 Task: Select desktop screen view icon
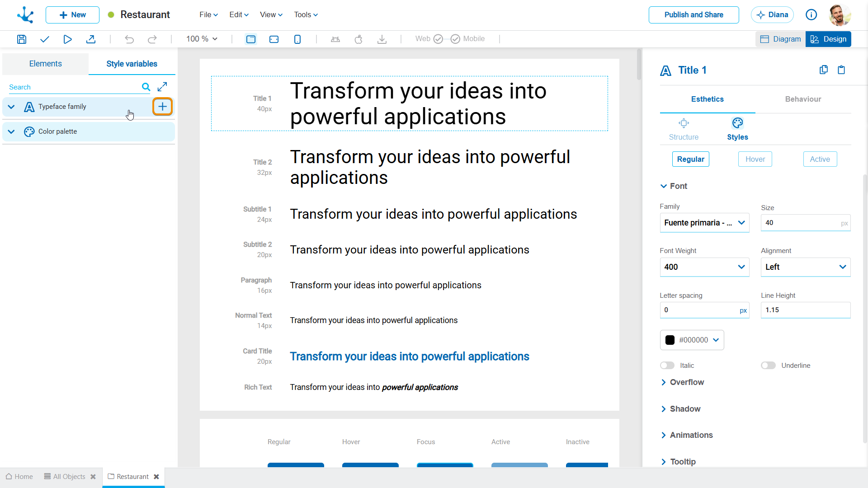point(251,39)
